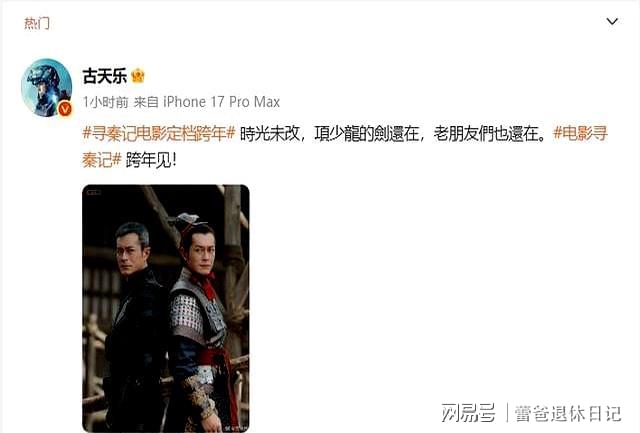Open 古天乐's round profile avatar
The height and width of the screenshot is (433, 640).
tap(47, 87)
